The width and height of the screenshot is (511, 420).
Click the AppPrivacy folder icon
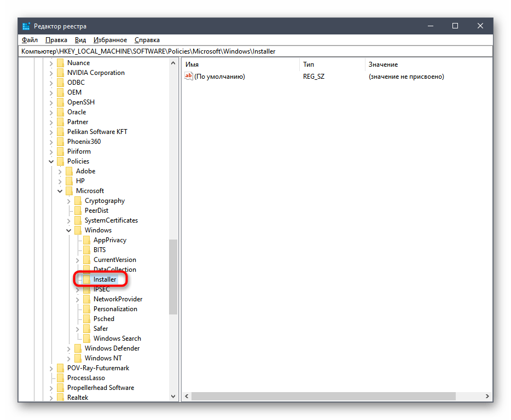point(86,240)
